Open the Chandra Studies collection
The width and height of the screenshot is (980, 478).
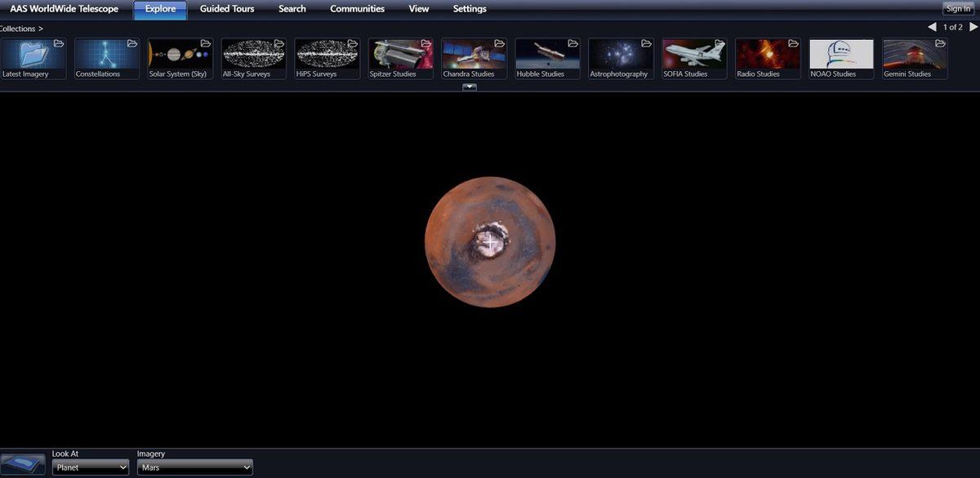474,57
